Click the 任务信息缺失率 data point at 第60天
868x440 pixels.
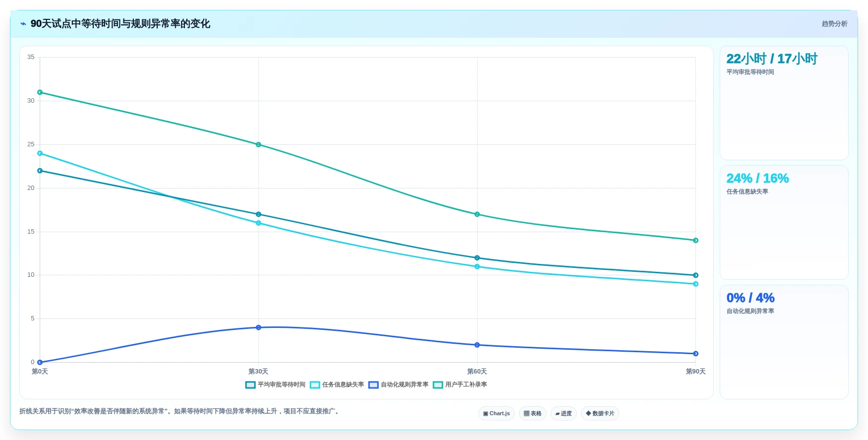477,267
